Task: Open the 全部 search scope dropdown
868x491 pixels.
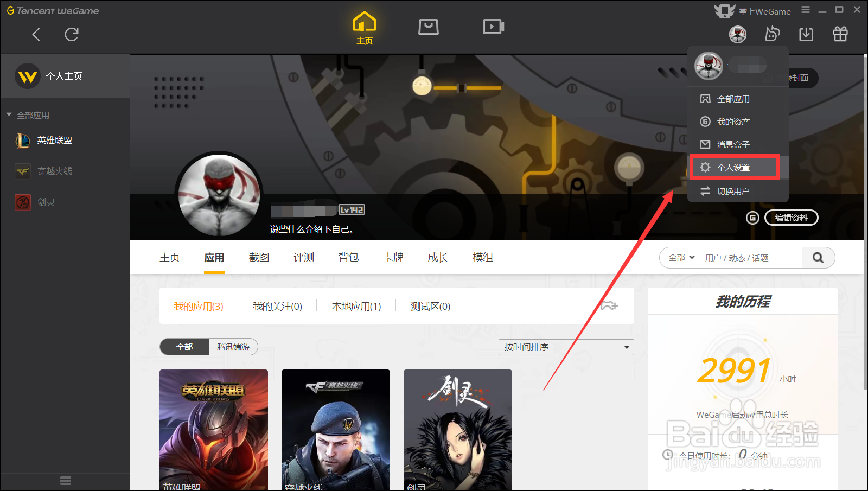Action: tap(681, 258)
